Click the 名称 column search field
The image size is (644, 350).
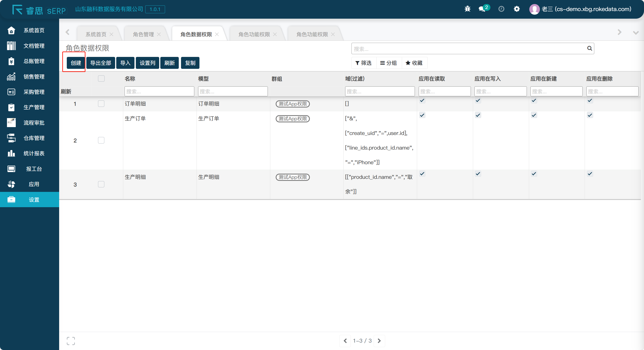159,92
